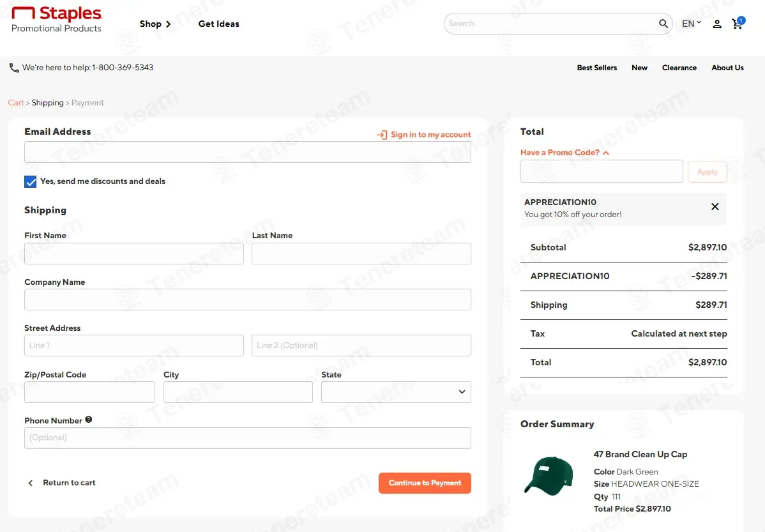Collapse the 'Have a Promo Code?' section
This screenshot has width=765, height=532.
coord(564,153)
